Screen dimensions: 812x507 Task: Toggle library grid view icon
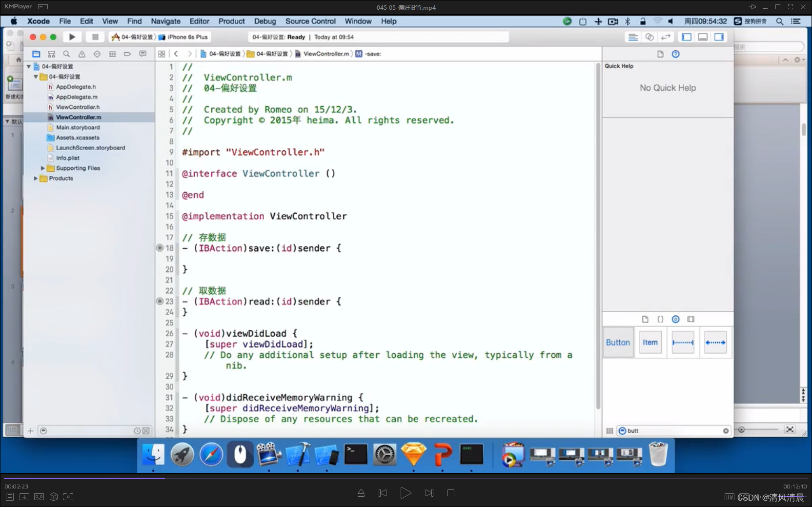(609, 431)
